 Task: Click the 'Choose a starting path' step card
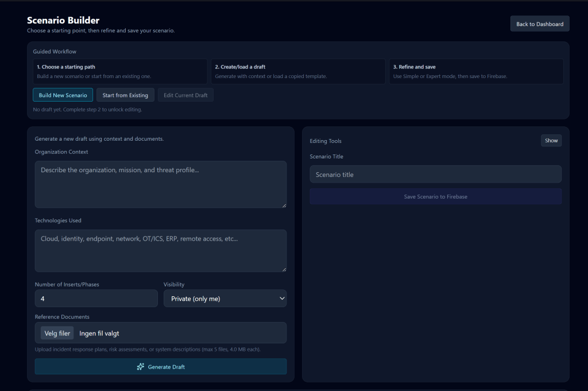pos(120,71)
